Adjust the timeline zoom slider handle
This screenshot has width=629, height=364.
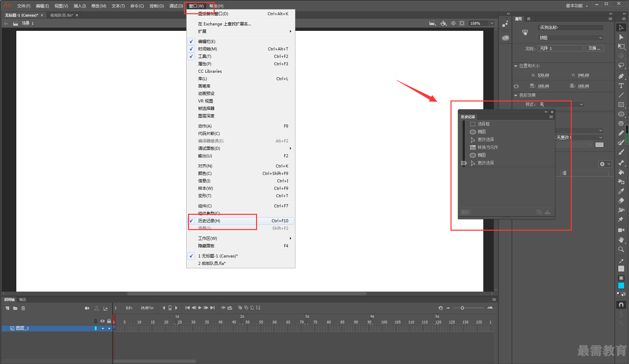tap(462, 308)
